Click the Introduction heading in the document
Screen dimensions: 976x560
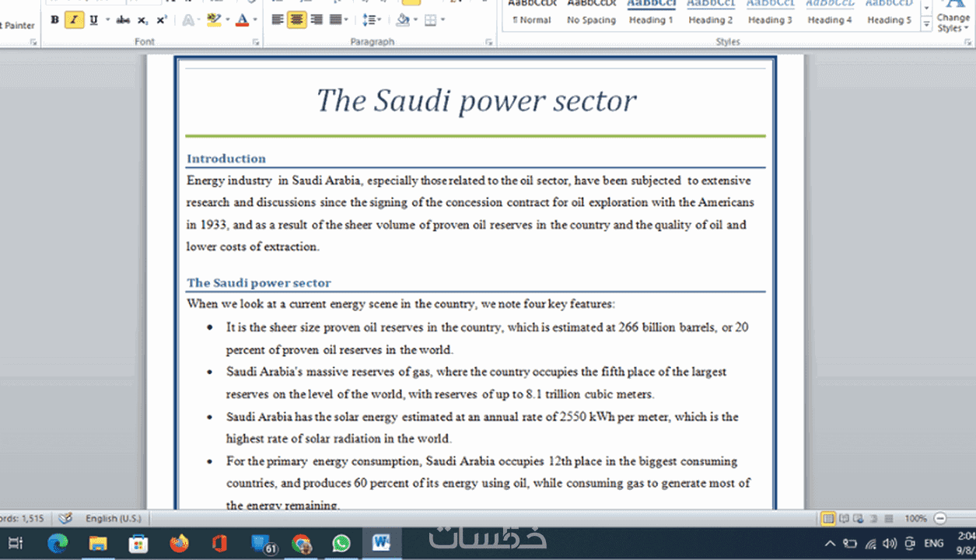coord(226,159)
